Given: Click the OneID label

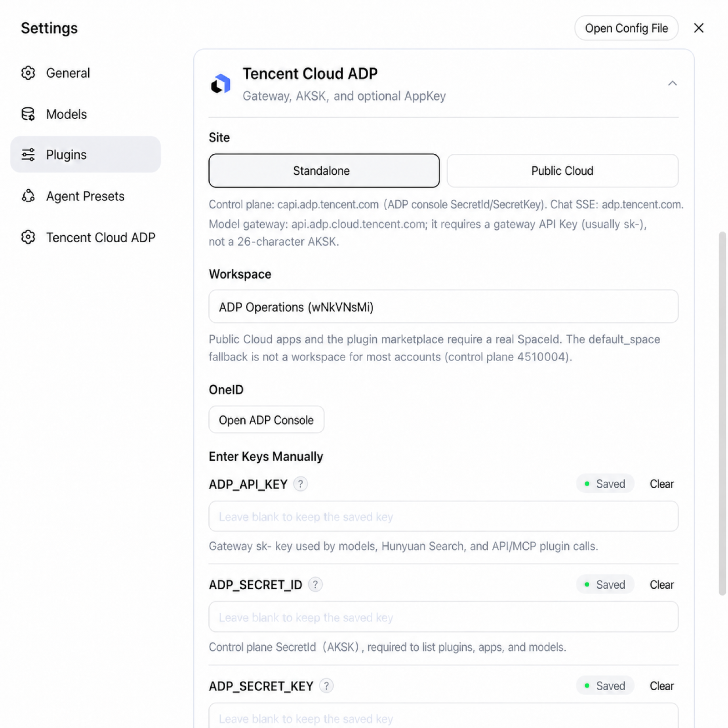Looking at the screenshot, I should [226, 390].
